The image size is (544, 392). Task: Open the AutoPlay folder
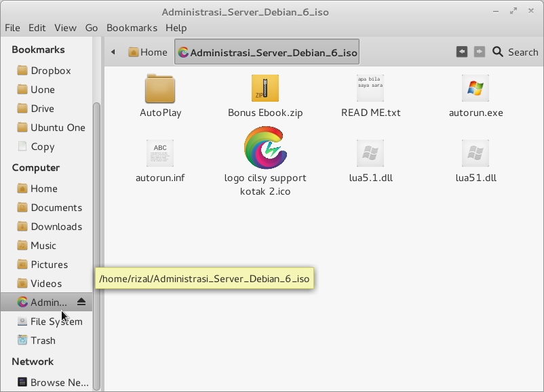(x=160, y=89)
